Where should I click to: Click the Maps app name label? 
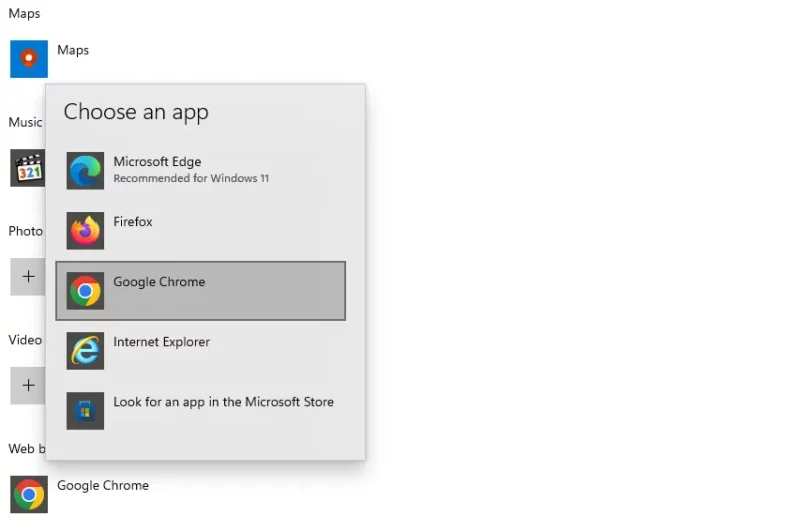73,50
